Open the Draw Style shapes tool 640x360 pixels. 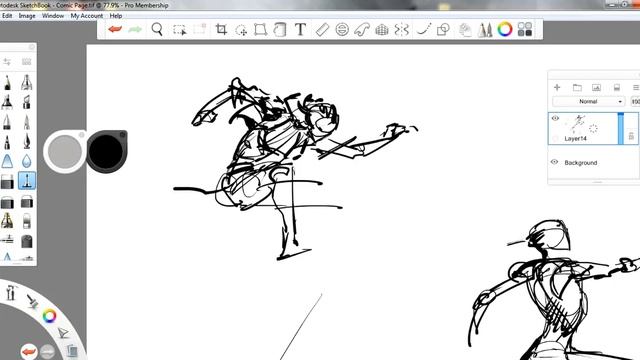(443, 29)
